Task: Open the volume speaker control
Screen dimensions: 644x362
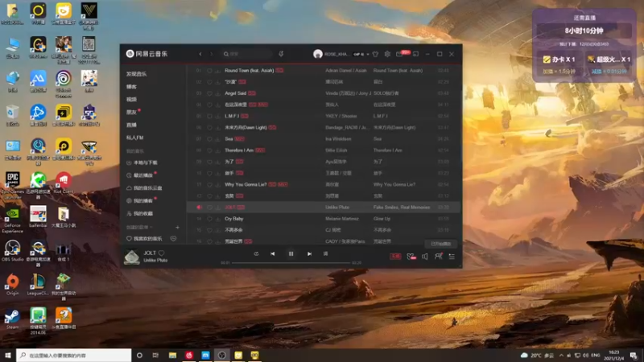Action: [425, 257]
